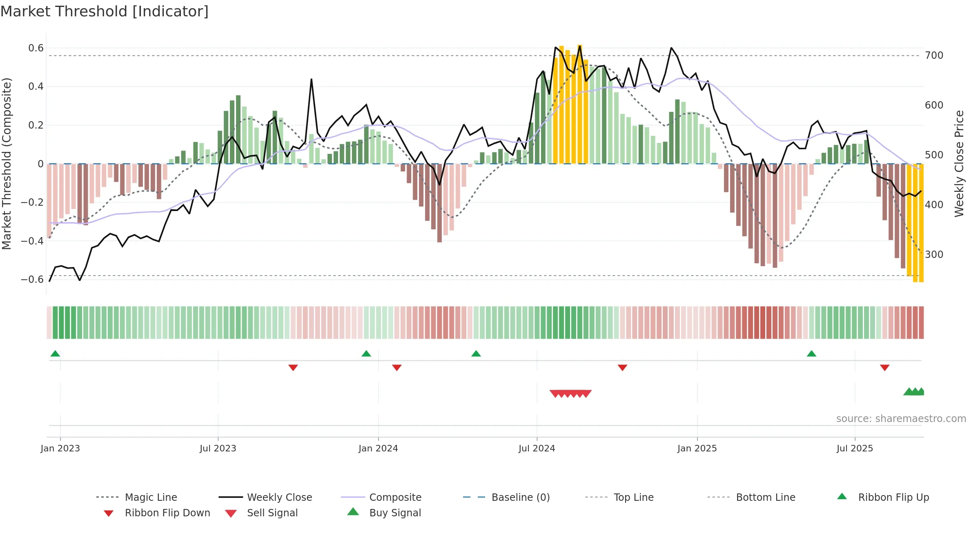Click the Market Threshold (Composite) axis title
Screen dimensions: 980x551
(7, 164)
